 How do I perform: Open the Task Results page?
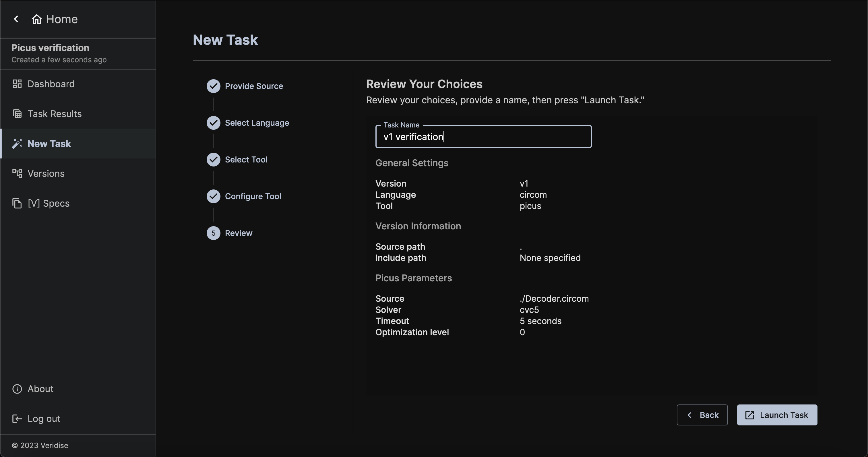pyautogui.click(x=78, y=114)
